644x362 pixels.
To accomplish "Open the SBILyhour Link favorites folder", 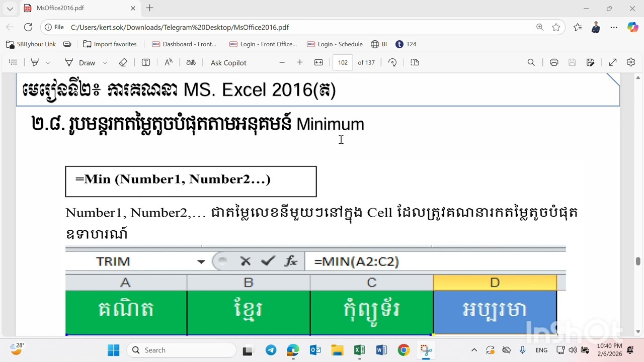I will 31,44.
